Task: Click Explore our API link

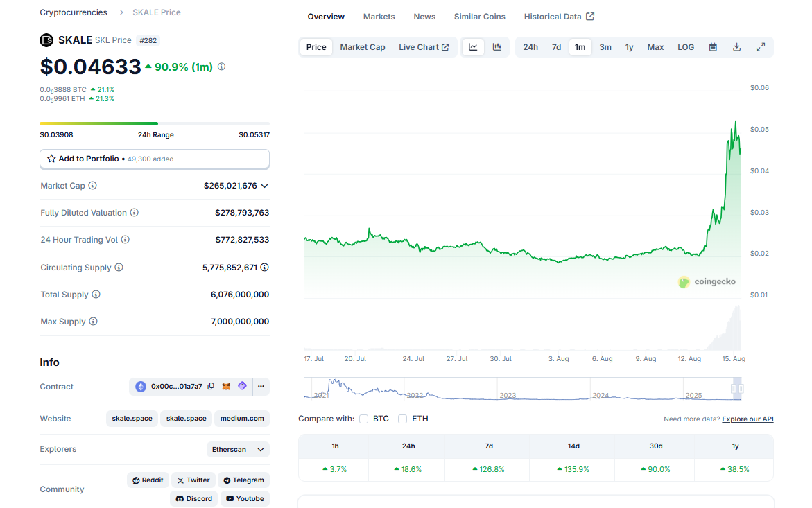Action: pos(748,419)
